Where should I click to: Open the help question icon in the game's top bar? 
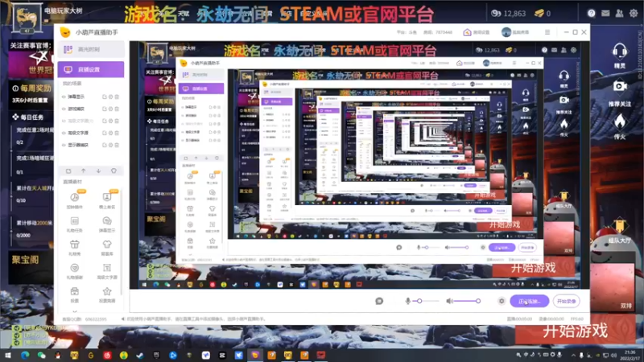click(x=592, y=13)
